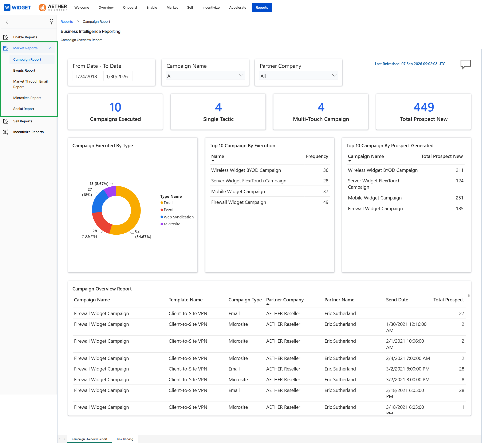Open Sell Reports section
The height and width of the screenshot is (448, 485).
pyautogui.click(x=23, y=121)
